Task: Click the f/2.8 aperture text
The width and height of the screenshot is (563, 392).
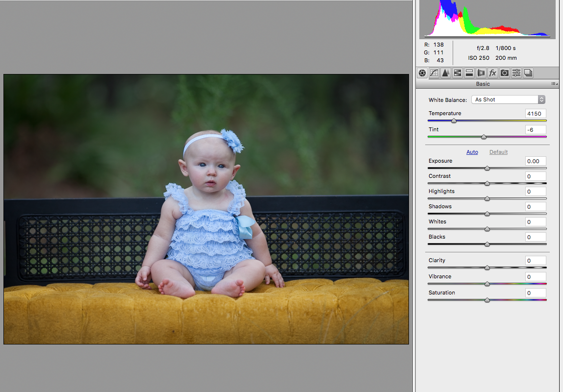Action: (483, 48)
